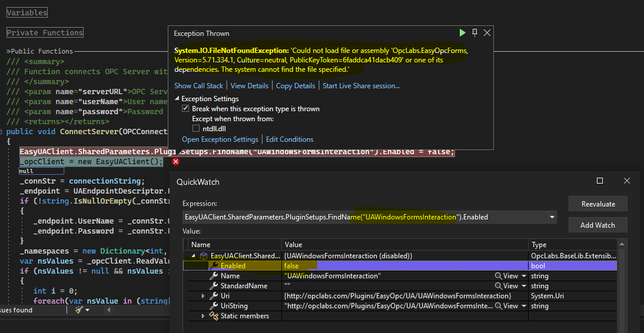Viewport: 644px width, 333px height.
Task: Click the Static members class icon
Action: tap(214, 316)
